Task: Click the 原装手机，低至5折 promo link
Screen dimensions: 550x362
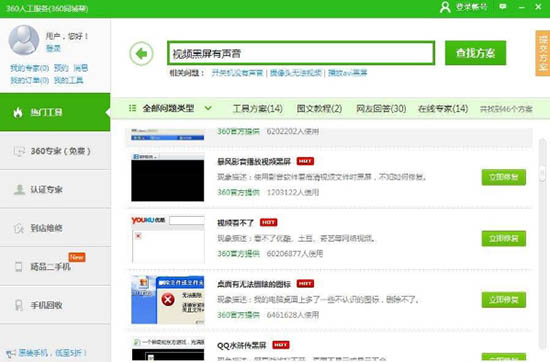Action: coord(52,353)
